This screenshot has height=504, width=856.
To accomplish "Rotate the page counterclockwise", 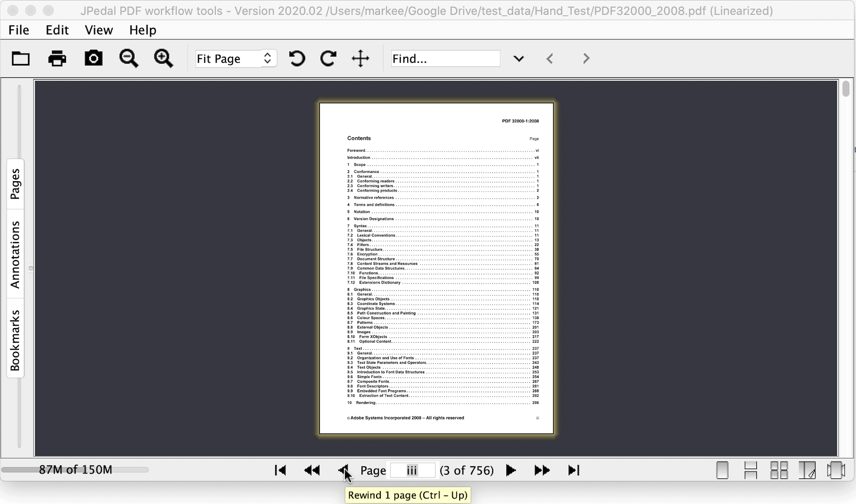I will tap(297, 59).
